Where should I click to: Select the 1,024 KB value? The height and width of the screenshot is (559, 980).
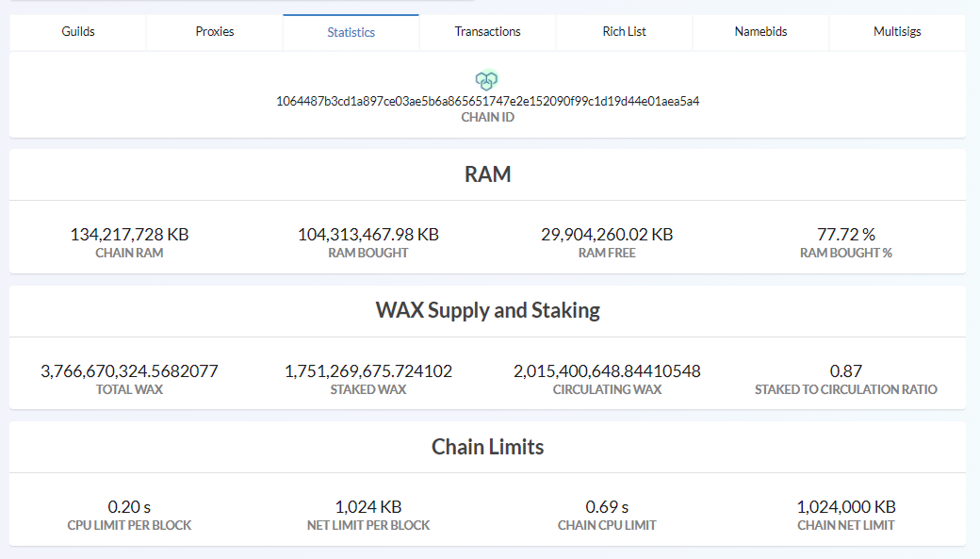point(368,507)
